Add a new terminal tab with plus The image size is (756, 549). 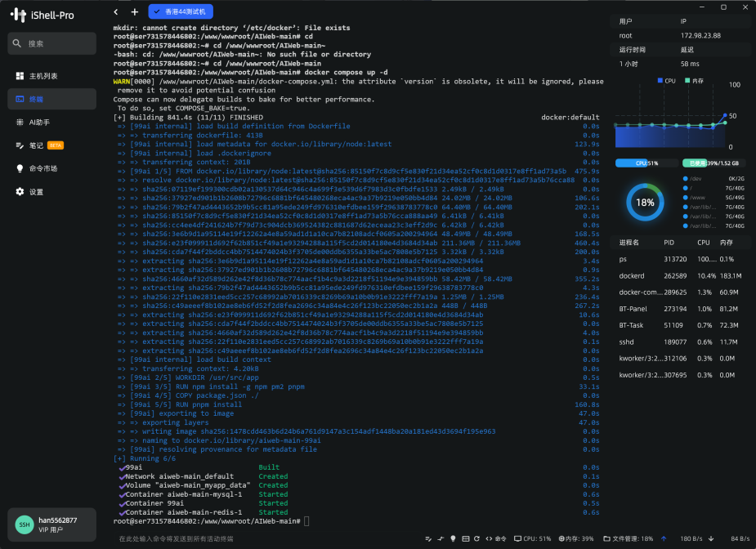(135, 11)
